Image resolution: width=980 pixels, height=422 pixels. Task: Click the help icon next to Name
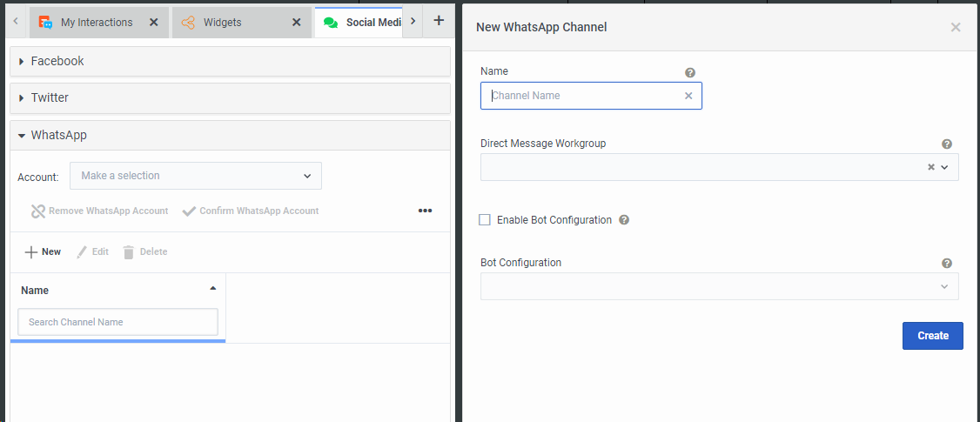pyautogui.click(x=690, y=73)
